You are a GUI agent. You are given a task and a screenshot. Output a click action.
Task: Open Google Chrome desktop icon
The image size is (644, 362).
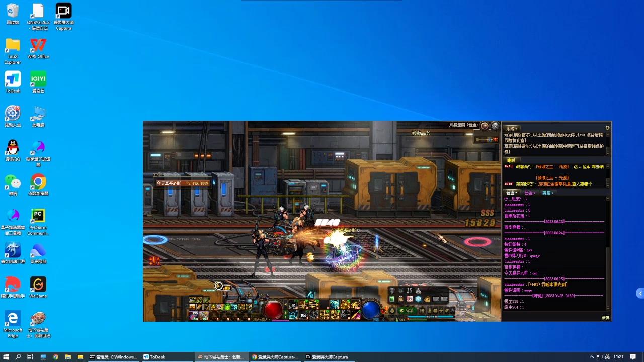pyautogui.click(x=38, y=185)
